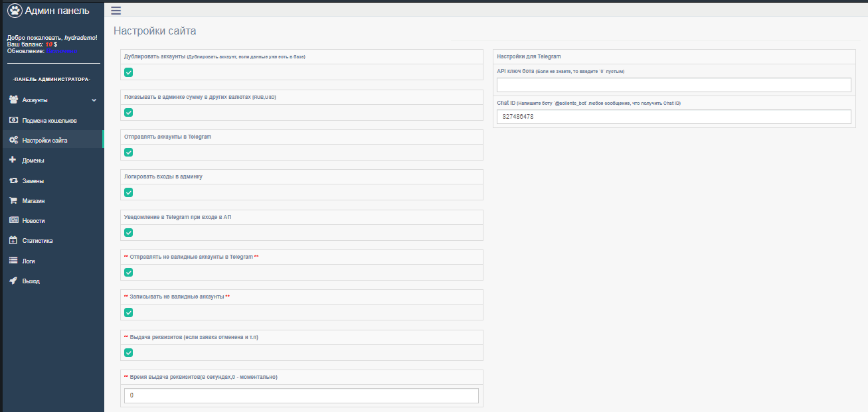Click the calendar icon next to Статистика
Image resolution: width=868 pixels, height=412 pixels.
(x=13, y=241)
